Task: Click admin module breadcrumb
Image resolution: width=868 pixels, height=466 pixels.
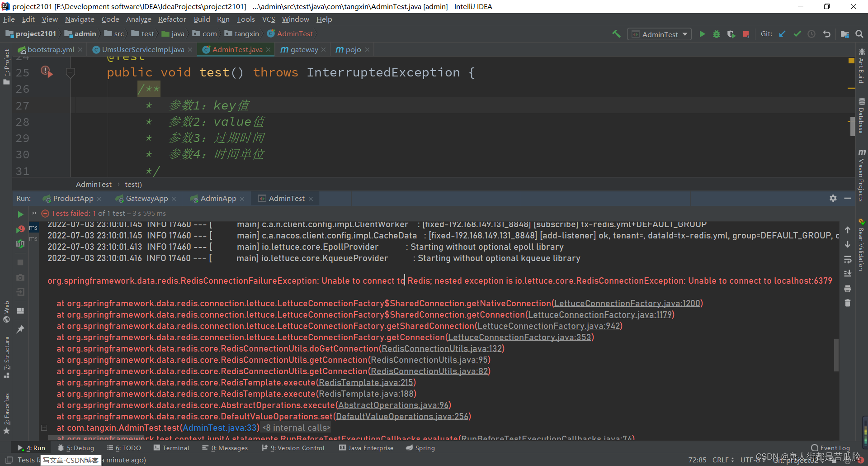Action: tap(80, 34)
